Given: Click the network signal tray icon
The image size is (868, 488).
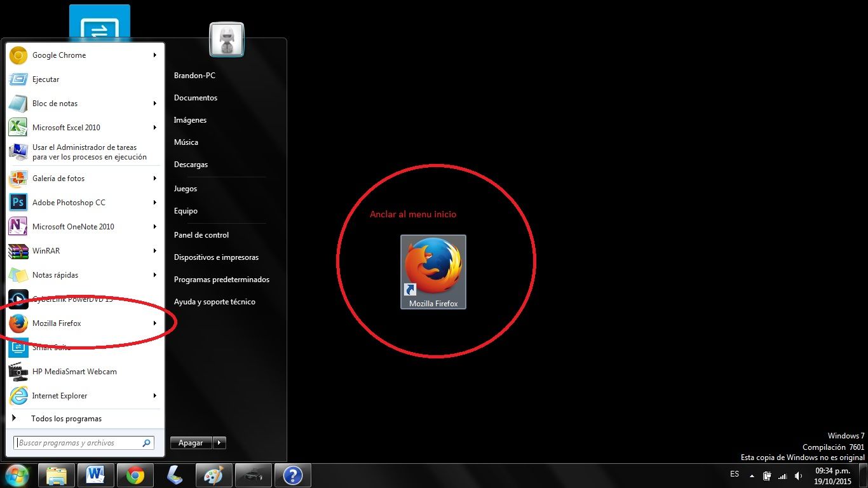Looking at the screenshot, I should click(783, 476).
